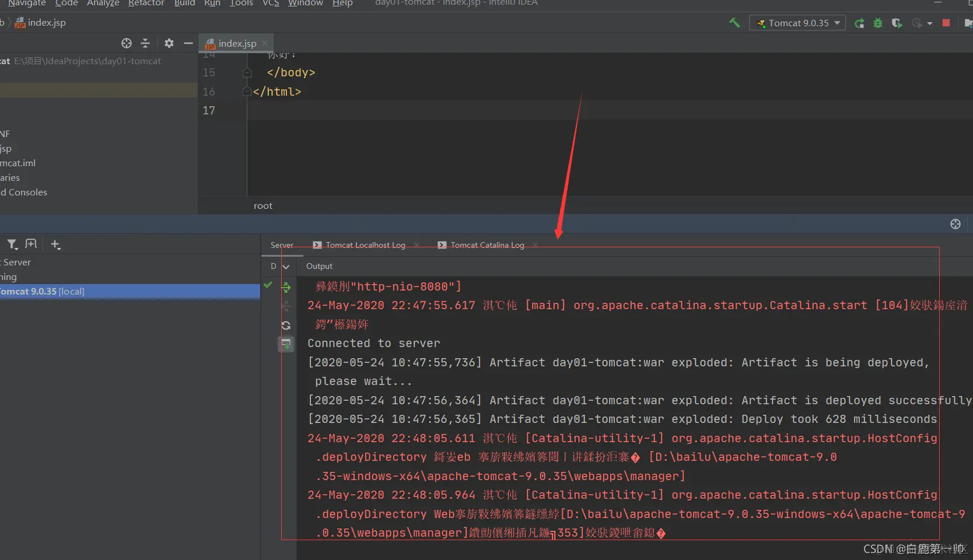Select Scratches and Consoles in Project tree
The image size is (973, 560).
pyautogui.click(x=99, y=192)
